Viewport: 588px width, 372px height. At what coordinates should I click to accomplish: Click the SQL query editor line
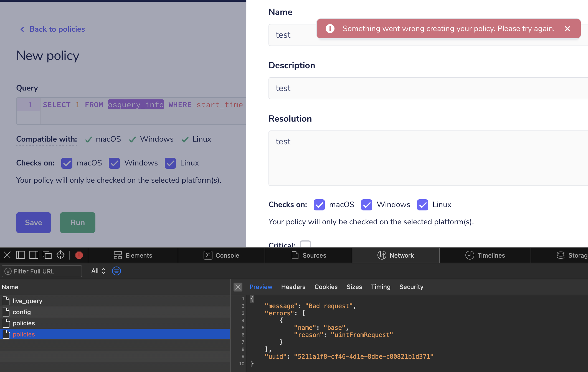point(143,105)
